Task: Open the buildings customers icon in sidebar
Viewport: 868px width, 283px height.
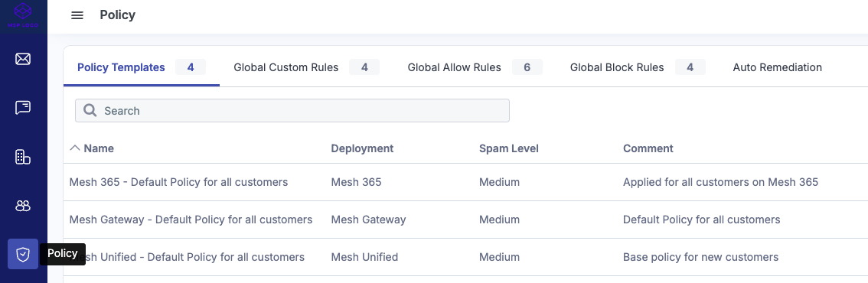Action: (x=23, y=157)
